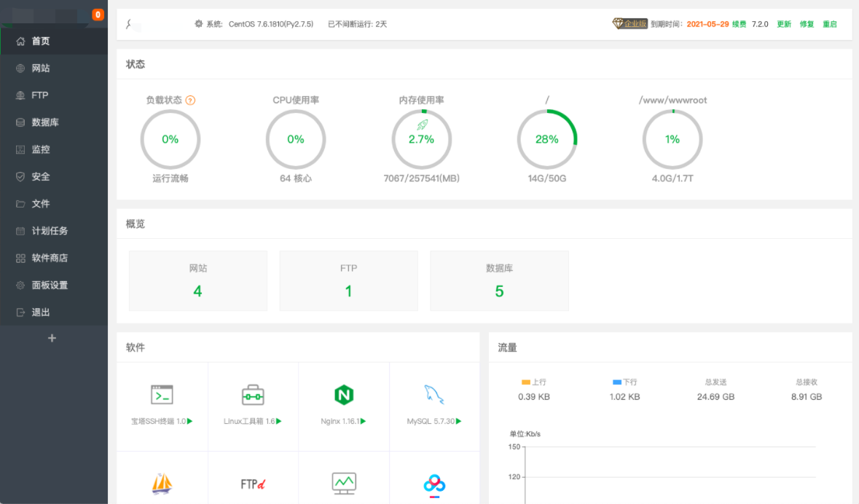Click the 退出 logout icon

[x=20, y=312]
